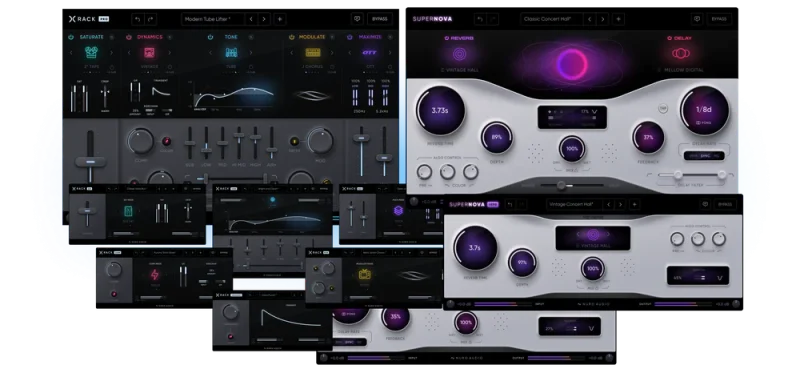Click the TAP tempo button near the Feedback knob

(x=663, y=108)
